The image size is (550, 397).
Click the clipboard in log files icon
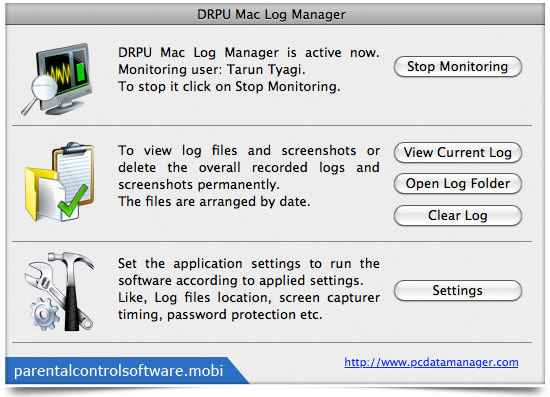pos(75,173)
